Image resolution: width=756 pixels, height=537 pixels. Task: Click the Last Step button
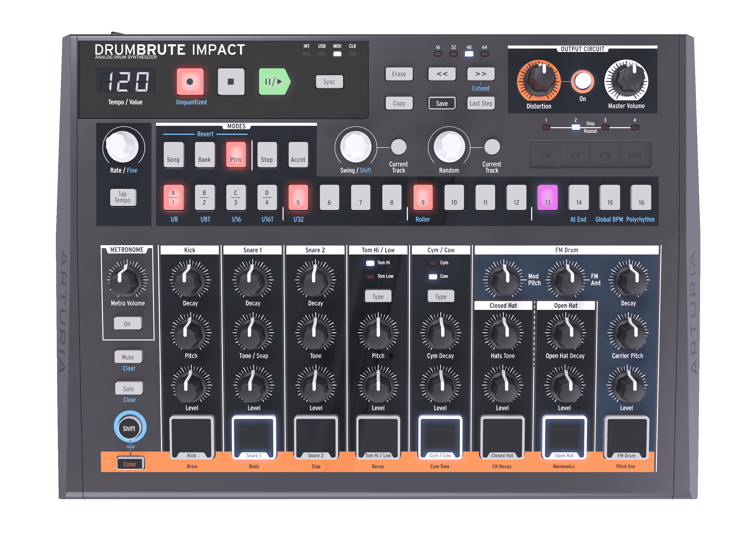pyautogui.click(x=481, y=103)
